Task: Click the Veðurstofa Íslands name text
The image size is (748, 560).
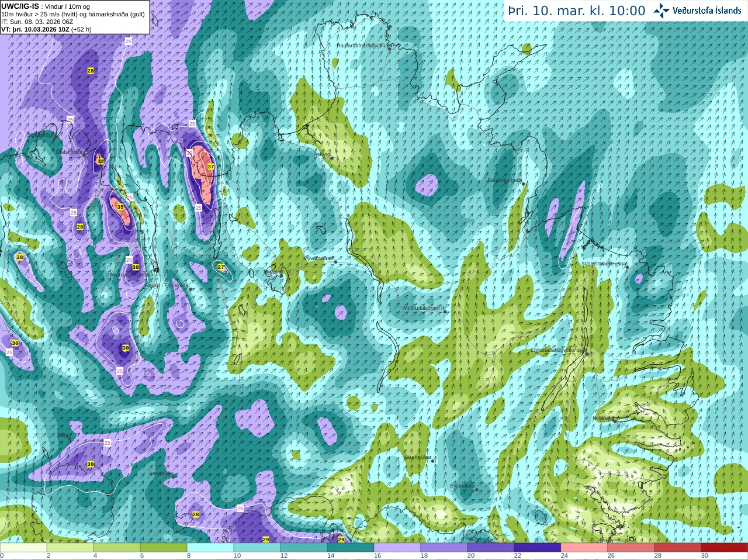Action: tap(707, 11)
